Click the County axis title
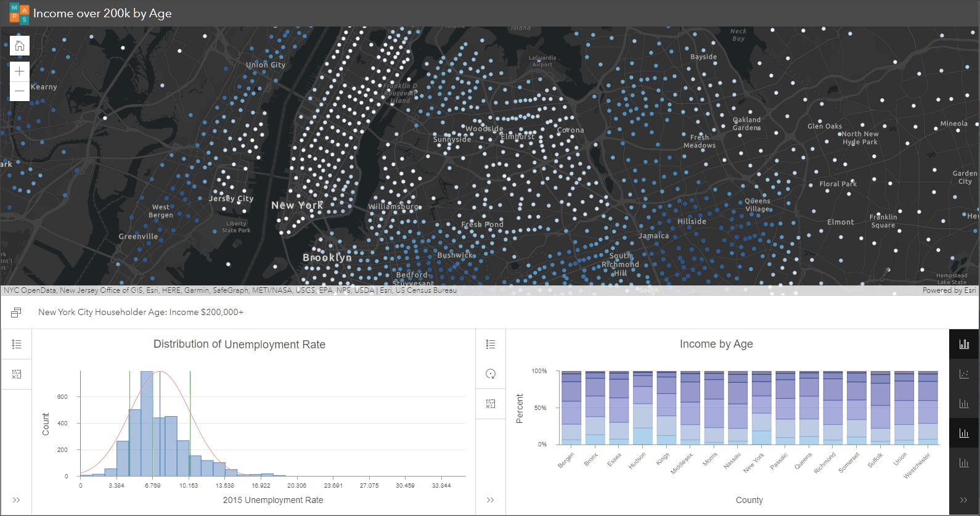 [749, 500]
